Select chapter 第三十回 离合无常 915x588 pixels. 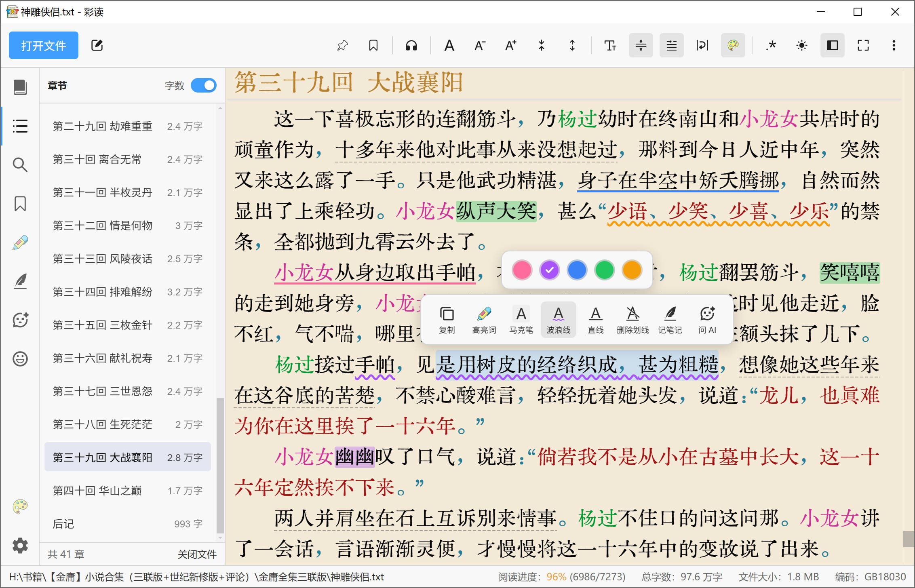[x=128, y=159]
